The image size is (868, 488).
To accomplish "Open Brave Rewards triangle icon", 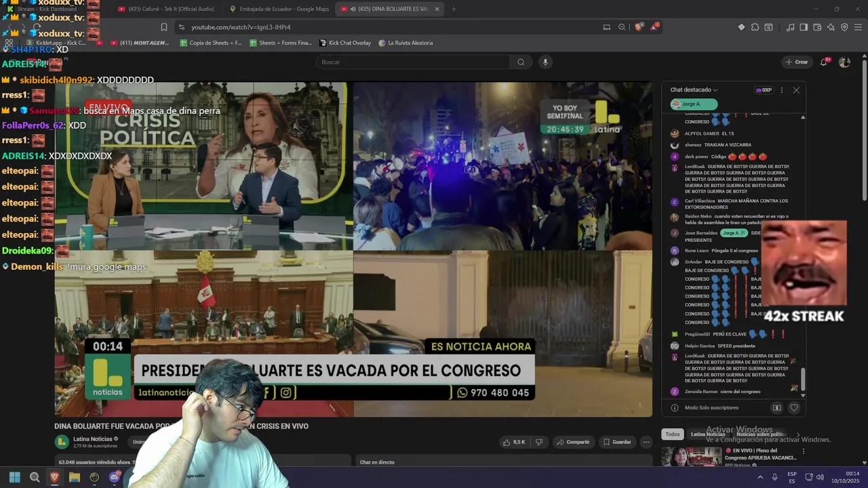I will coord(654,27).
